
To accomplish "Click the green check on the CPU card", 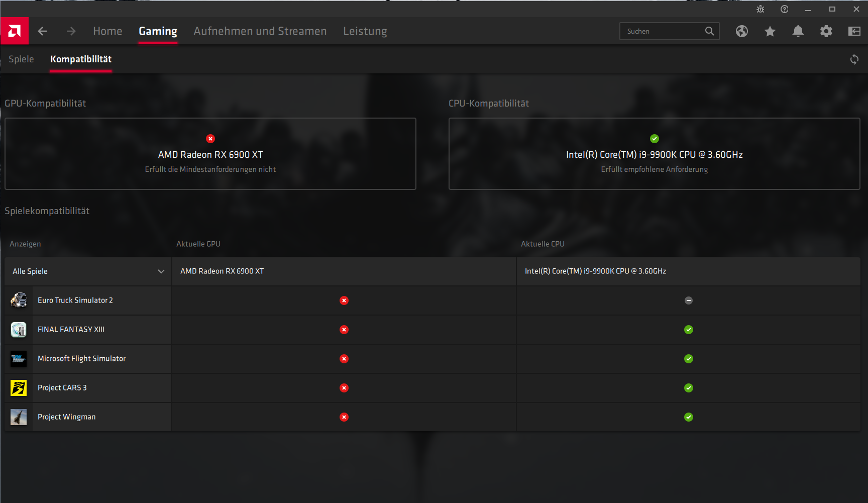I will click(655, 139).
